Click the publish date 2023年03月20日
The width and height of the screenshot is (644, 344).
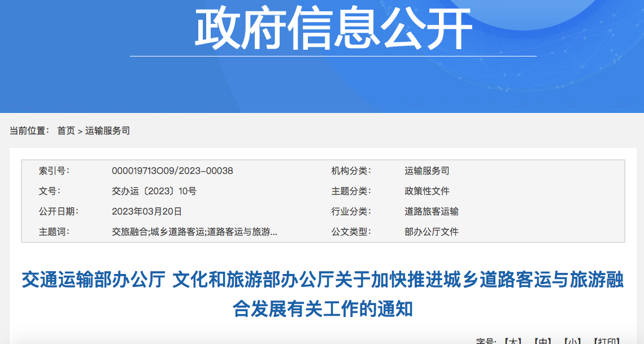click(147, 211)
